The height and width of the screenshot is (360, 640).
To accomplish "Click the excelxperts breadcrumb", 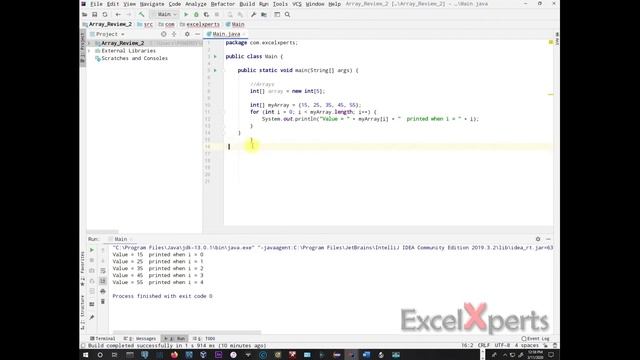I will pyautogui.click(x=200, y=24).
